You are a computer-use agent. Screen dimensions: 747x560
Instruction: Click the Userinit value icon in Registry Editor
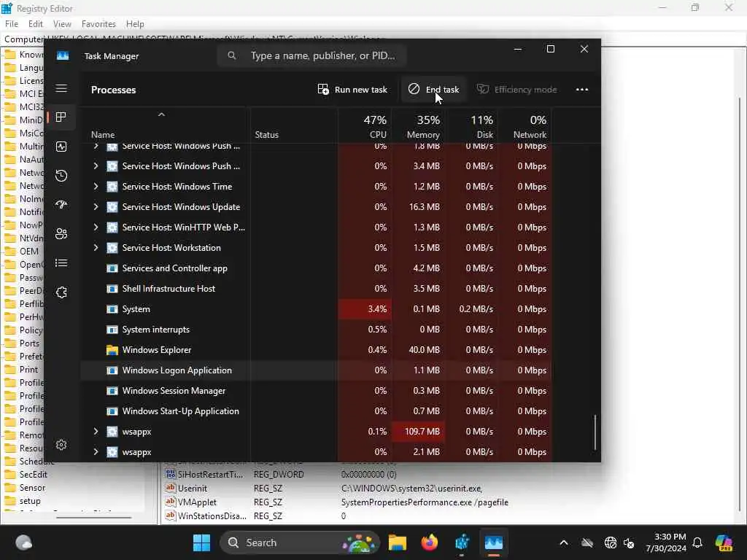point(170,488)
